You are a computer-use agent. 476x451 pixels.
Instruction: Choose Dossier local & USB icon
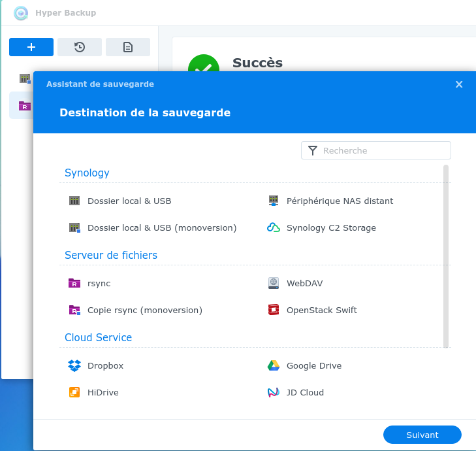74,201
